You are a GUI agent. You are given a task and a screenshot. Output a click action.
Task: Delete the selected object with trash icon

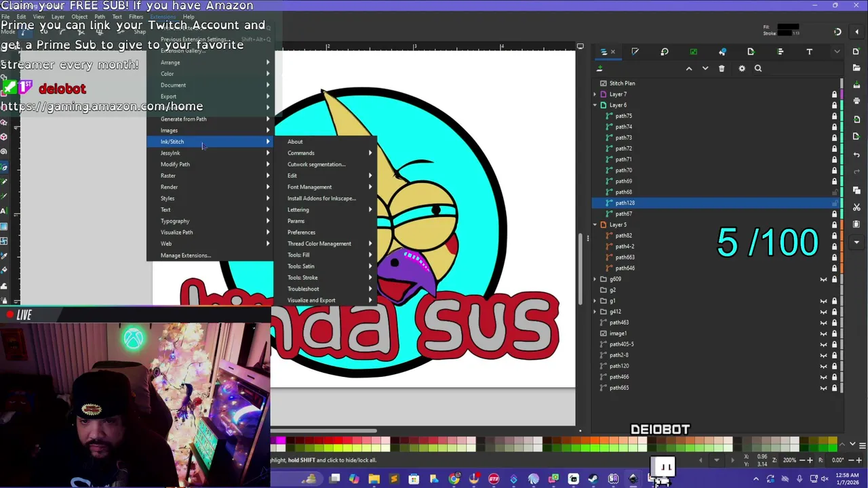(x=722, y=68)
